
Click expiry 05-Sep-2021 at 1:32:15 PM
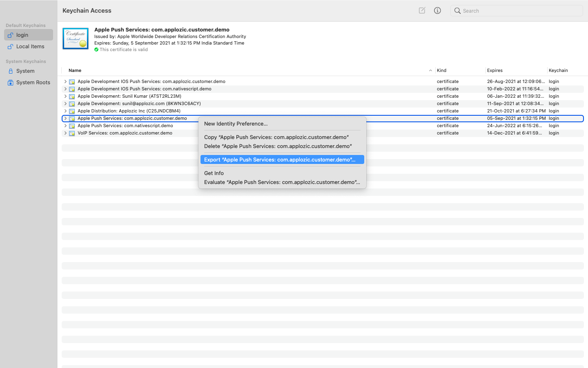click(x=516, y=118)
